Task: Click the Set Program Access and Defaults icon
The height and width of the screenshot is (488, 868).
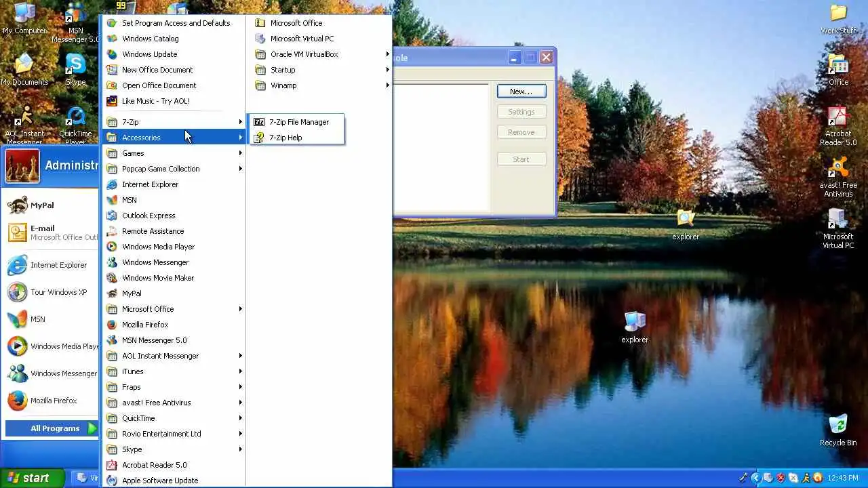Action: [x=112, y=23]
